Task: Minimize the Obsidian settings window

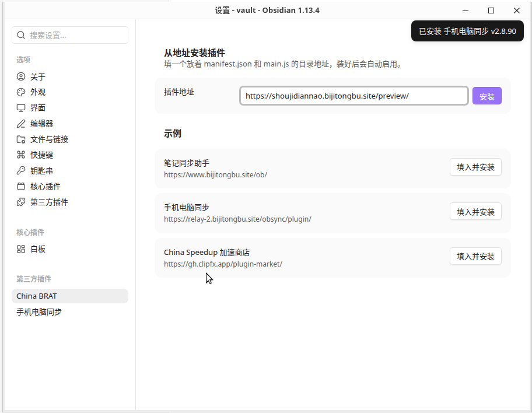Action: click(x=466, y=10)
